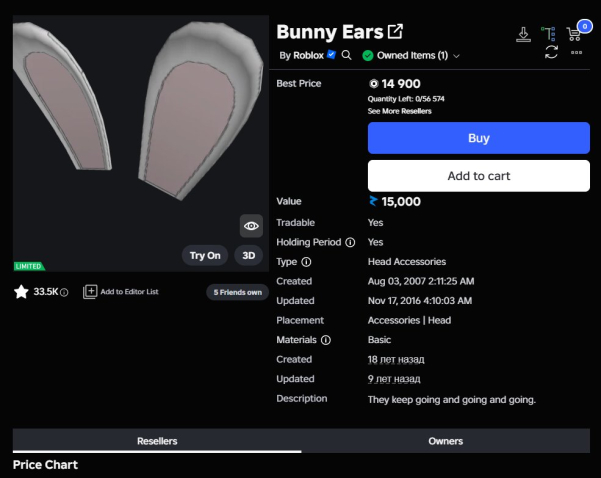Open the dependency tree icon
Screen dimensions: 601x478
pyautogui.click(x=549, y=34)
